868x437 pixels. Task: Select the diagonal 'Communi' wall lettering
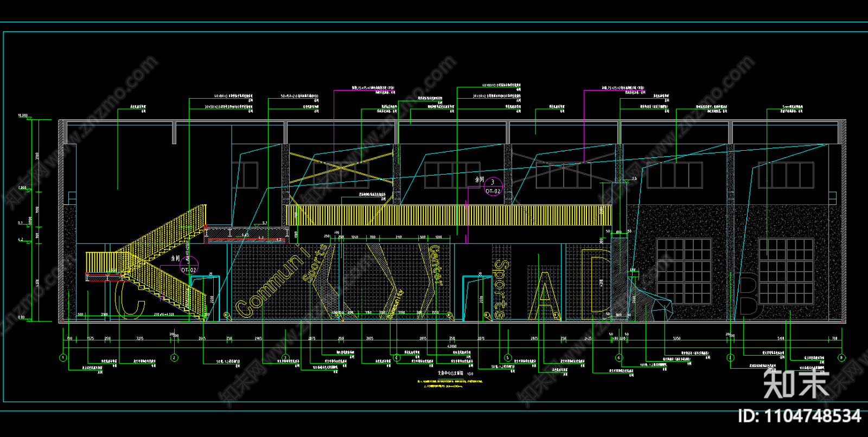(x=274, y=282)
